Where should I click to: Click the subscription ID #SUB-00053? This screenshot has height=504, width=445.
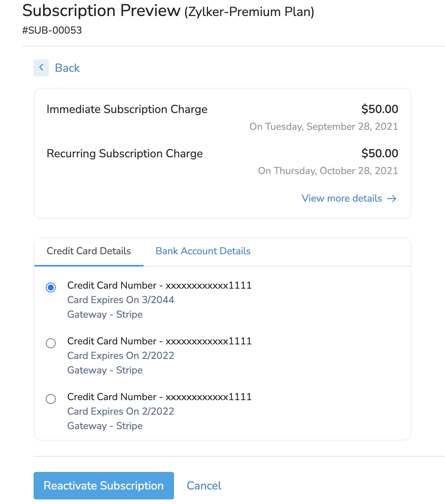pos(52,31)
